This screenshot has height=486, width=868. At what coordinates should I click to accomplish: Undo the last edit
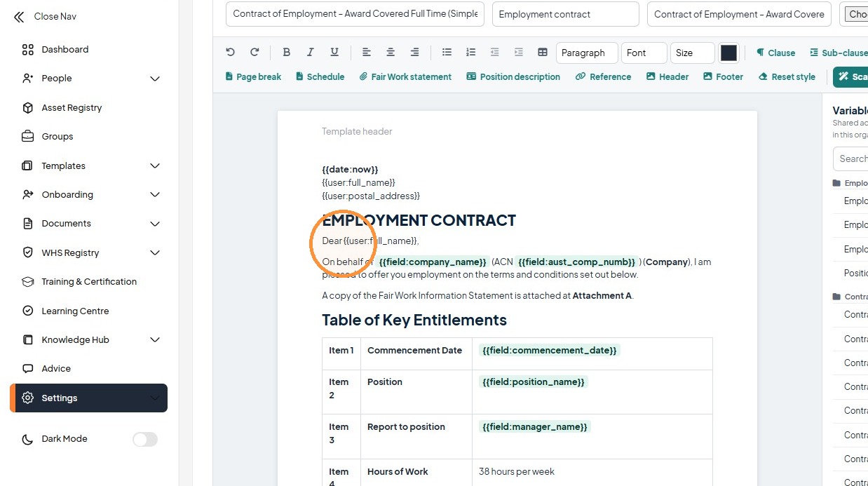coord(230,53)
